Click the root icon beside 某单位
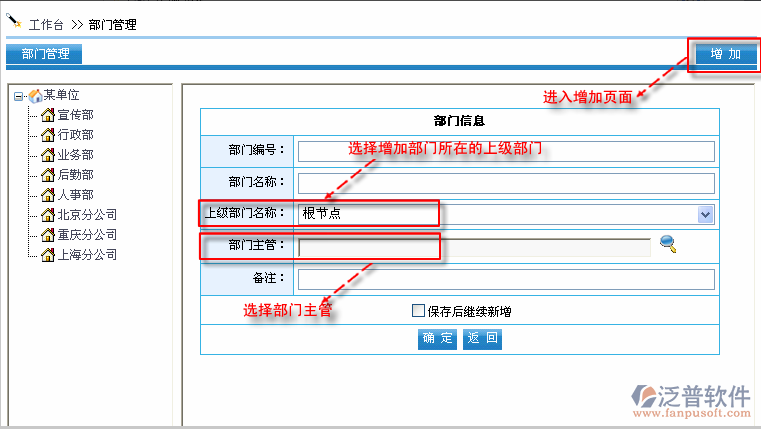The image size is (761, 429). [x=35, y=96]
